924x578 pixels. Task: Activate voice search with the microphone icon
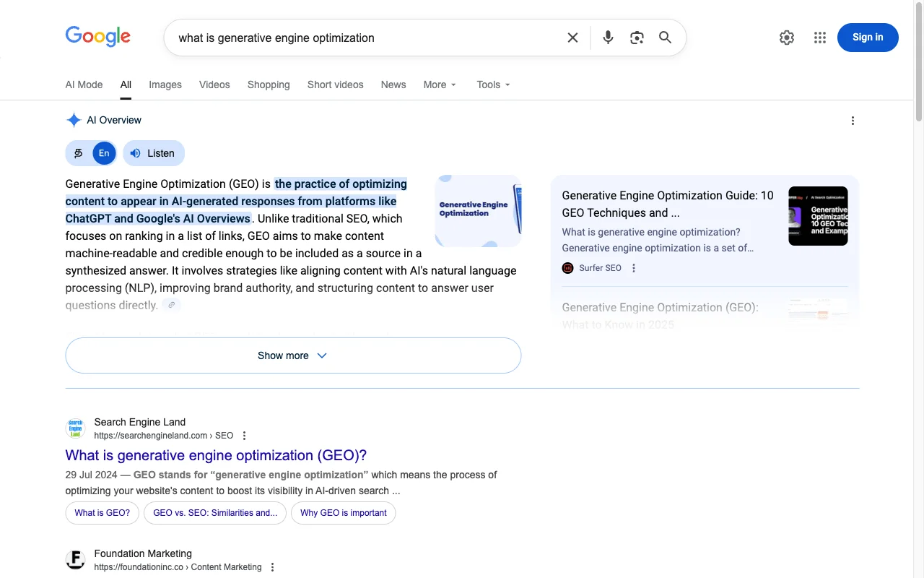coord(608,37)
